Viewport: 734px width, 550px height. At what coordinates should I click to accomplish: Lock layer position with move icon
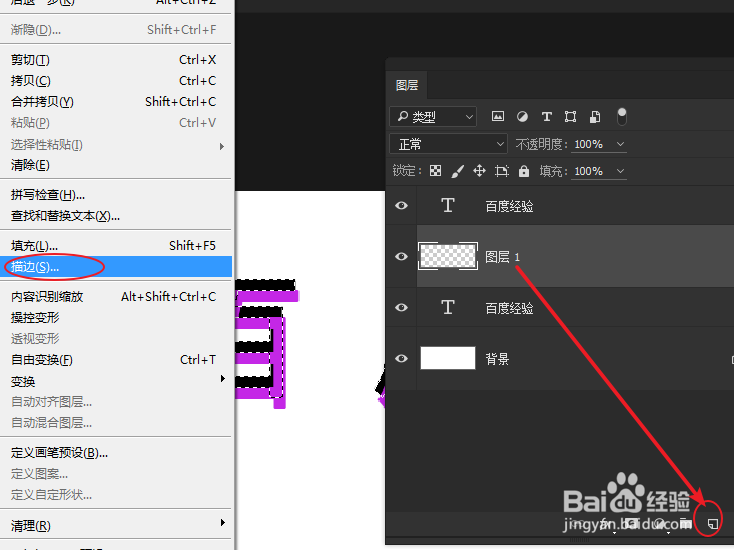coord(479,171)
